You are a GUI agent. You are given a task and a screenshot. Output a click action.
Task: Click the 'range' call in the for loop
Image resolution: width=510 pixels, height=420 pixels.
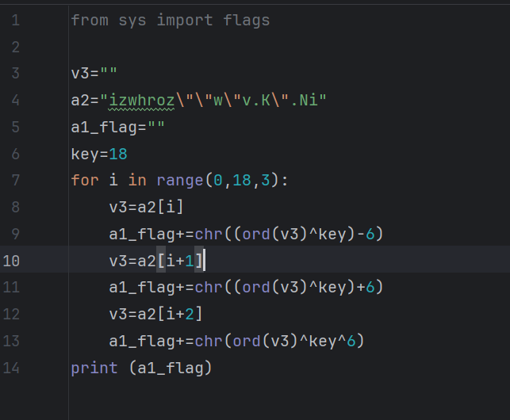[x=180, y=181]
